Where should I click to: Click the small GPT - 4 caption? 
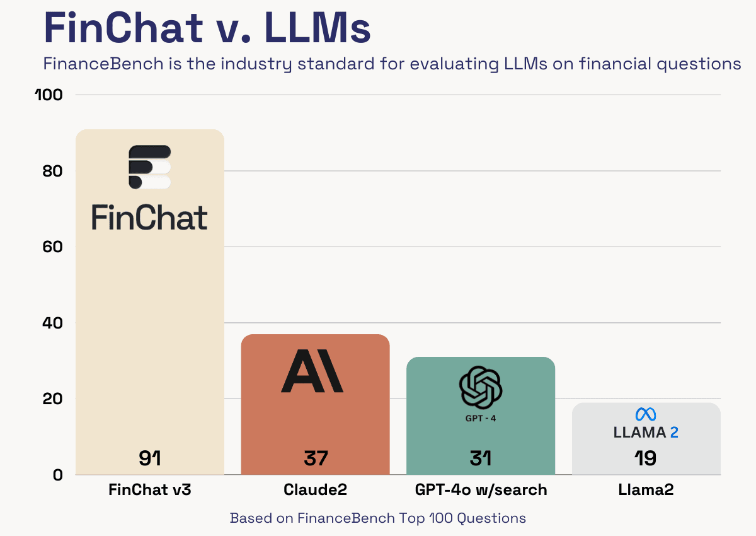pyautogui.click(x=481, y=418)
